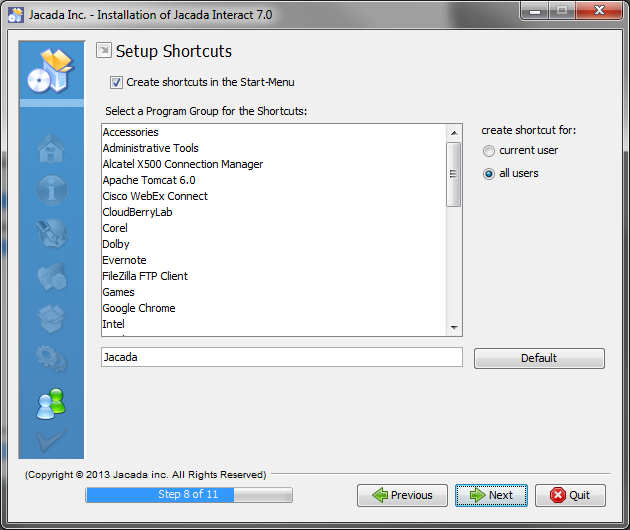
Task: Select Games program group
Action: click(274, 292)
